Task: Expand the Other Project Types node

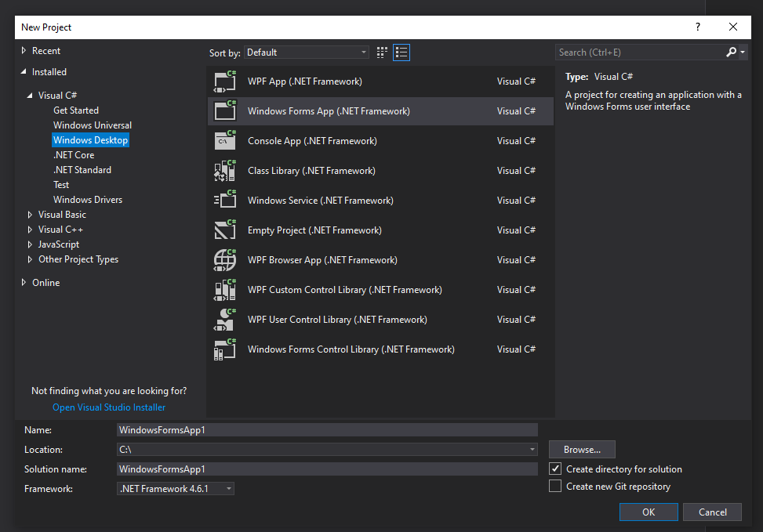Action: [x=30, y=259]
